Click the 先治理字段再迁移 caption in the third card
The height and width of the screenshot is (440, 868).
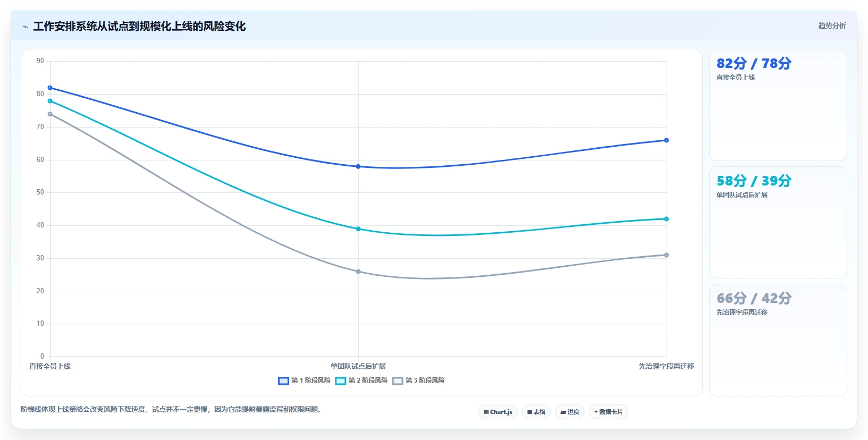[742, 312]
